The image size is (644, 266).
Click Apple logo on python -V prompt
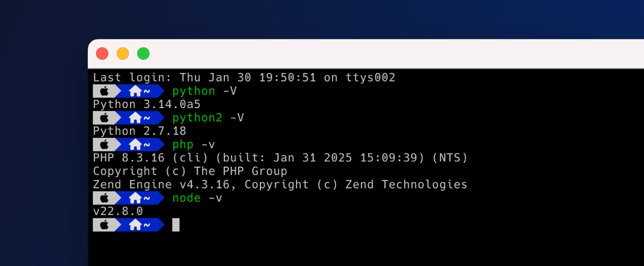click(104, 91)
